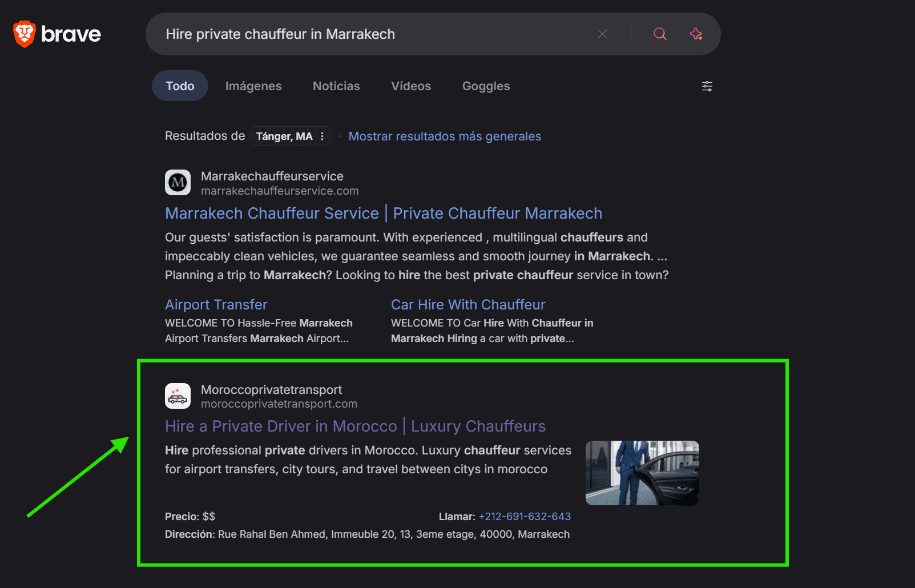This screenshot has height=588, width=915.
Task: Call the +212-691-632-643 phone link
Action: 525,517
